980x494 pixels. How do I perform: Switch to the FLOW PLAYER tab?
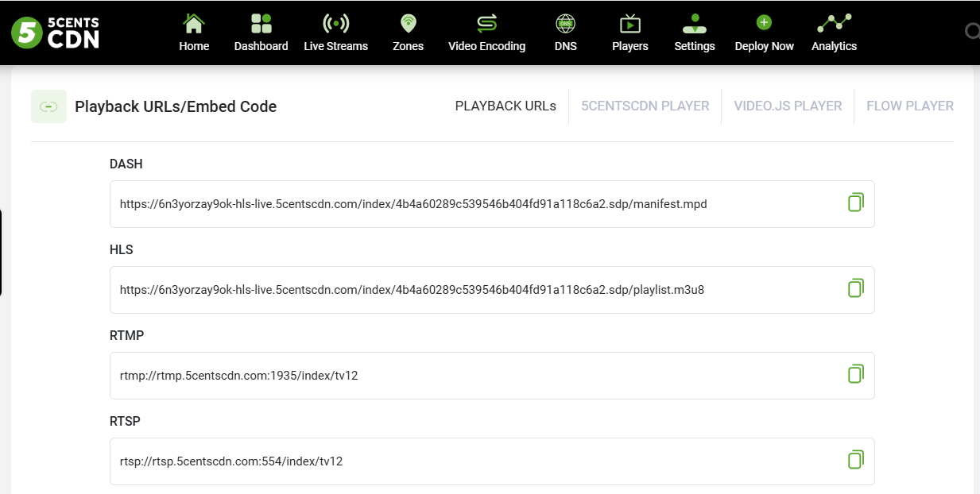click(x=910, y=106)
